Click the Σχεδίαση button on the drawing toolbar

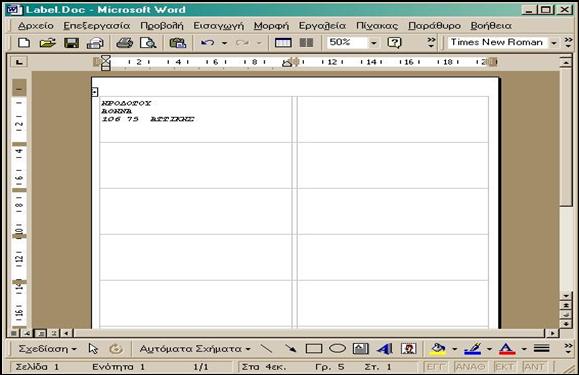pyautogui.click(x=48, y=349)
